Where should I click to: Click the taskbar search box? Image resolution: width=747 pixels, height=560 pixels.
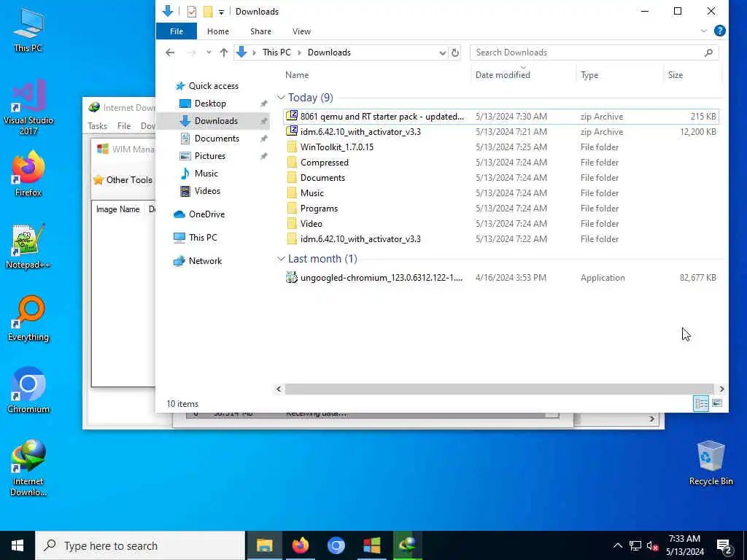point(139,545)
